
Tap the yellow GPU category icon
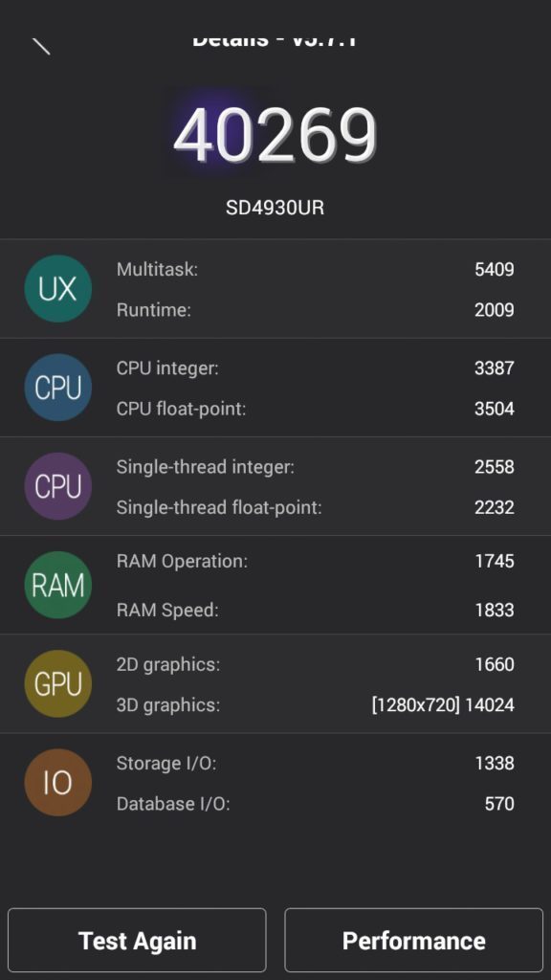[x=58, y=683]
